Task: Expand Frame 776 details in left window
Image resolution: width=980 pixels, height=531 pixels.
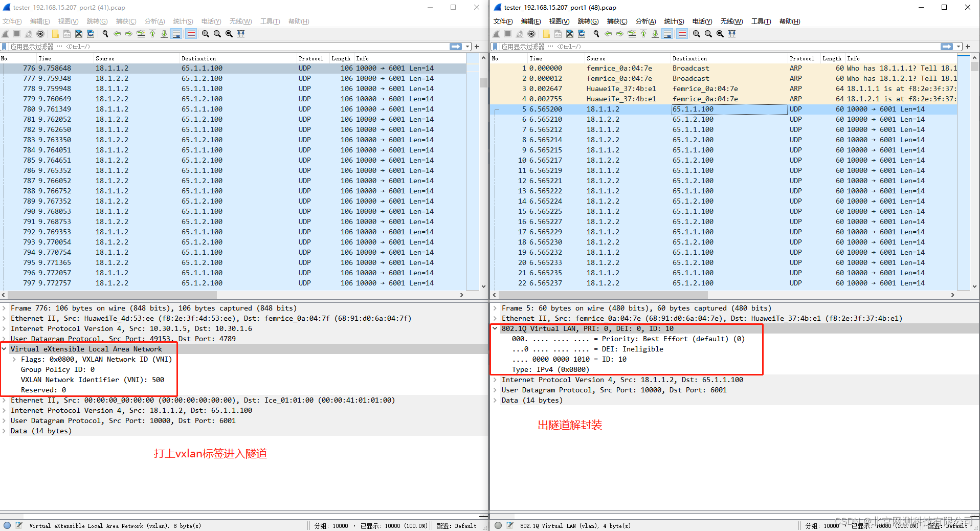Action: (x=4, y=308)
